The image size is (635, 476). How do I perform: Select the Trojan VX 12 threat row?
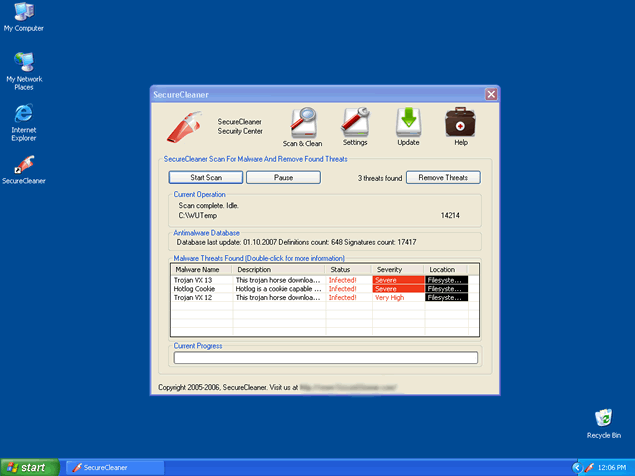(x=200, y=298)
